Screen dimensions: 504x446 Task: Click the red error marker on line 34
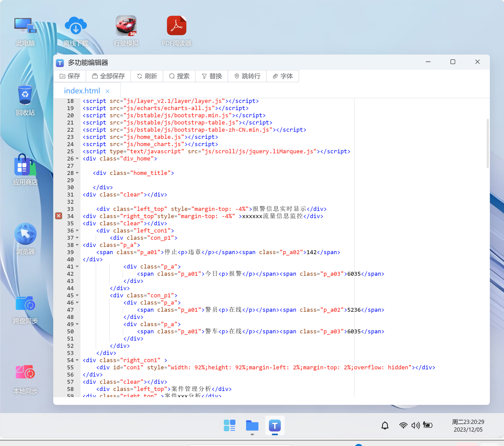click(59, 216)
